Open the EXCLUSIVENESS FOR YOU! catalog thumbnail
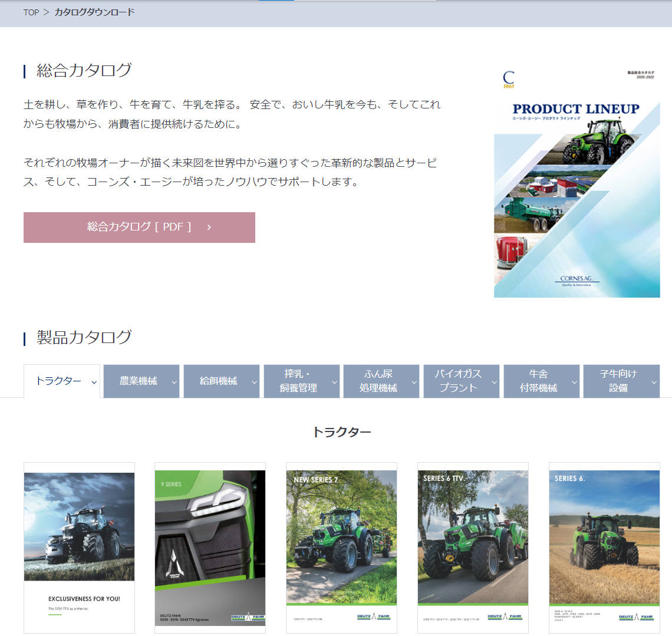 (x=80, y=548)
